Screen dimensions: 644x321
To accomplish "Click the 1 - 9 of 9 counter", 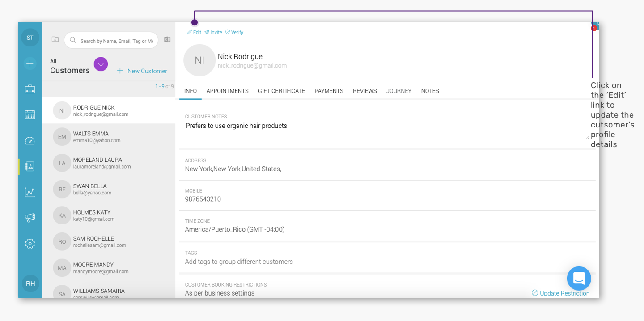I will click(165, 86).
